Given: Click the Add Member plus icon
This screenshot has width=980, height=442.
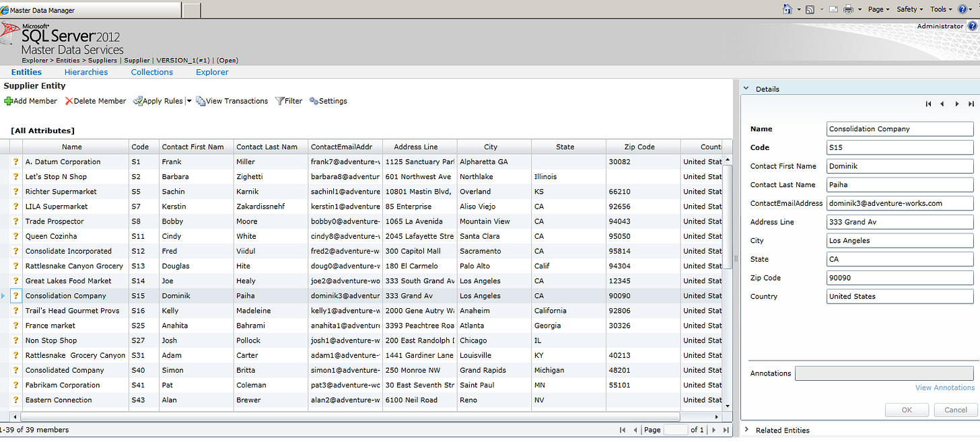Looking at the screenshot, I should pyautogui.click(x=9, y=101).
